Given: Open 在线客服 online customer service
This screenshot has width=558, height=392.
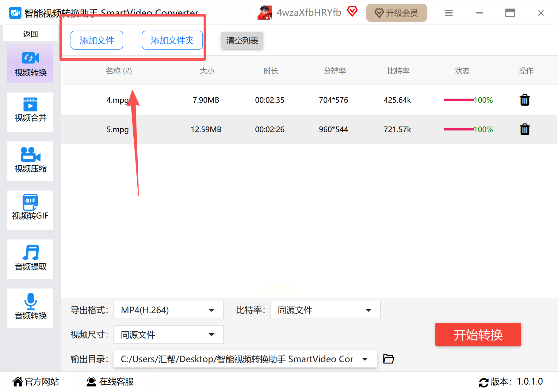Looking at the screenshot, I should coord(110,382).
